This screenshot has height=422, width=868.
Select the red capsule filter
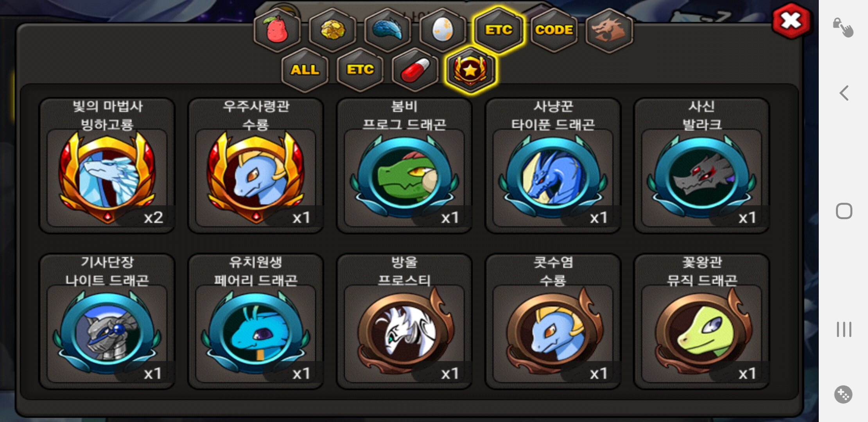coord(415,70)
